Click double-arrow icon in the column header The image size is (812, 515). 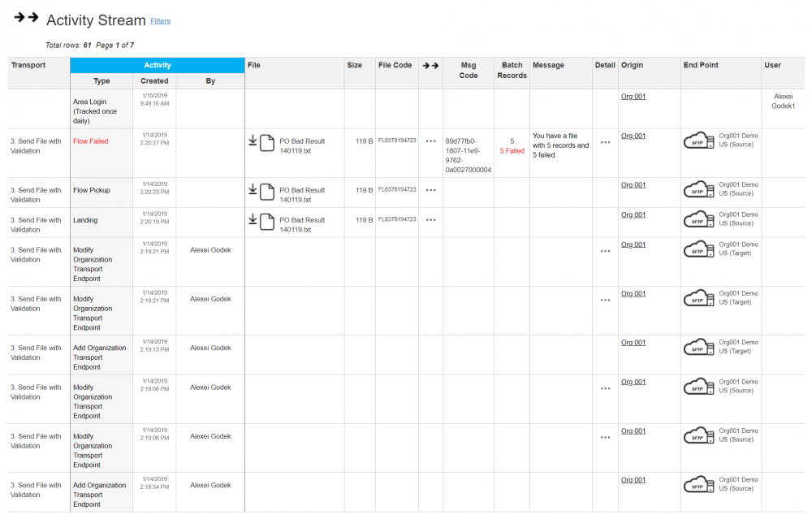point(430,66)
